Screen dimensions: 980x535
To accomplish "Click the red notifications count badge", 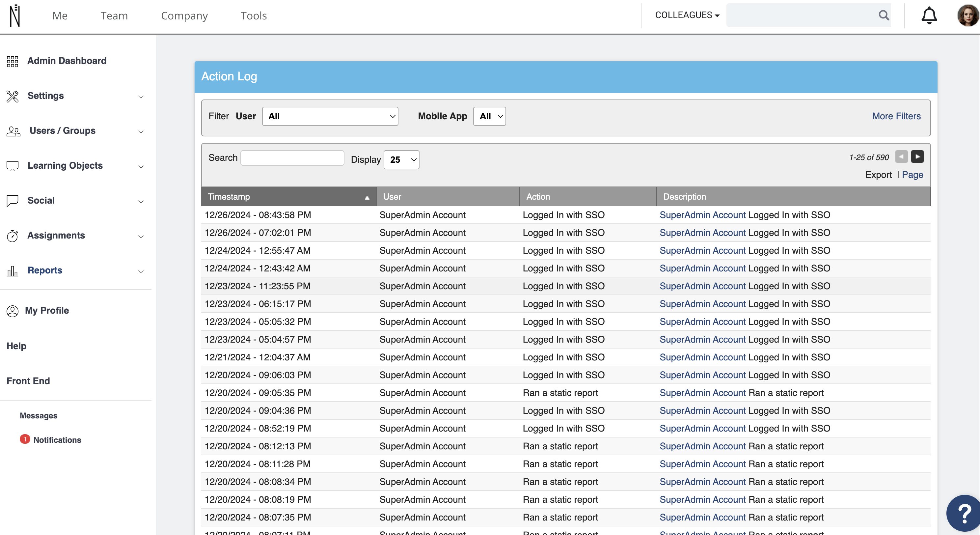I will click(x=25, y=439).
